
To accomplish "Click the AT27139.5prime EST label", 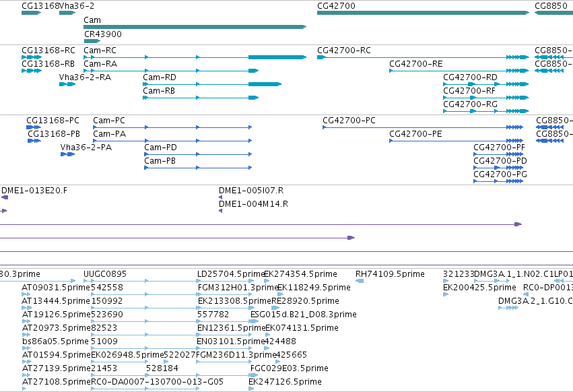I will [57, 368].
